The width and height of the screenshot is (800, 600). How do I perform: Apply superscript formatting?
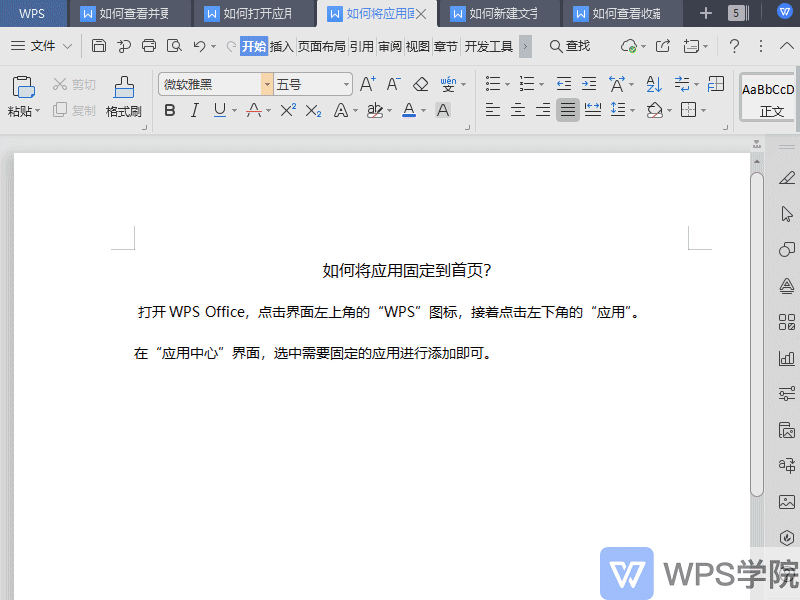click(288, 110)
